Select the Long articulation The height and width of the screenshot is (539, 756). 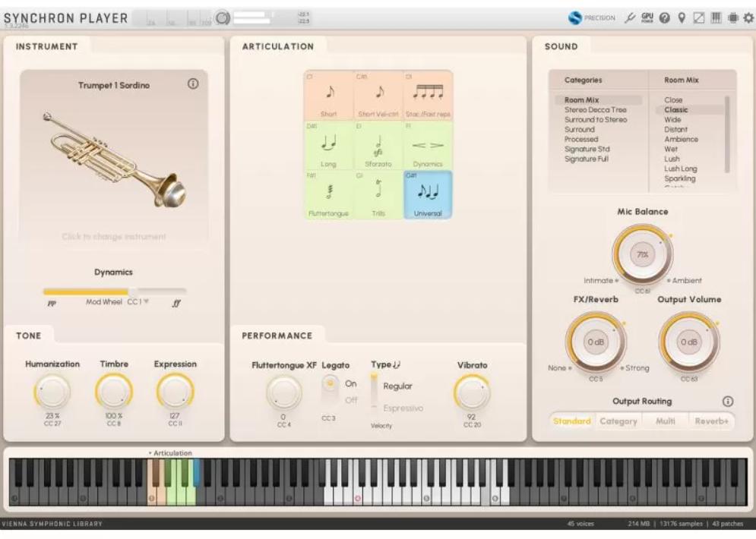point(329,145)
